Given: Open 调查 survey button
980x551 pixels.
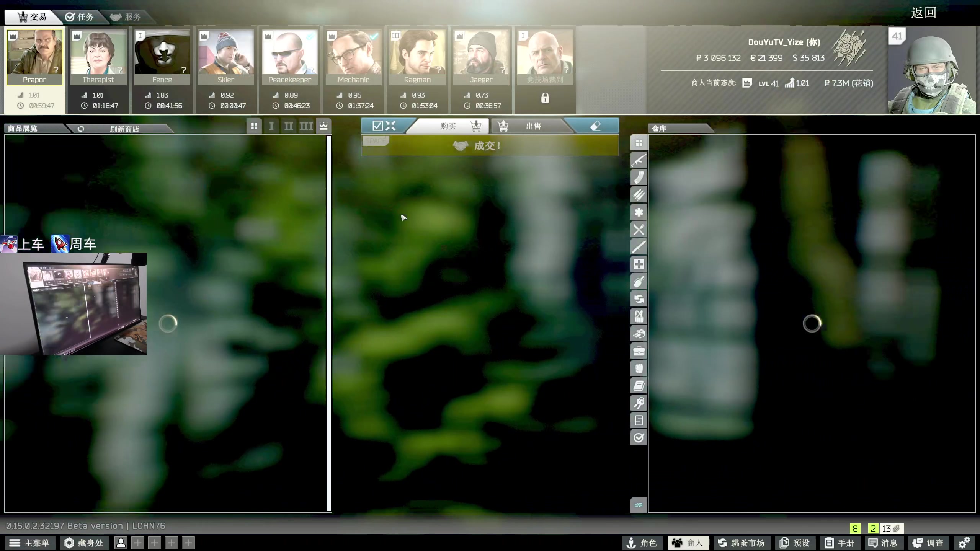Looking at the screenshot, I should [928, 543].
